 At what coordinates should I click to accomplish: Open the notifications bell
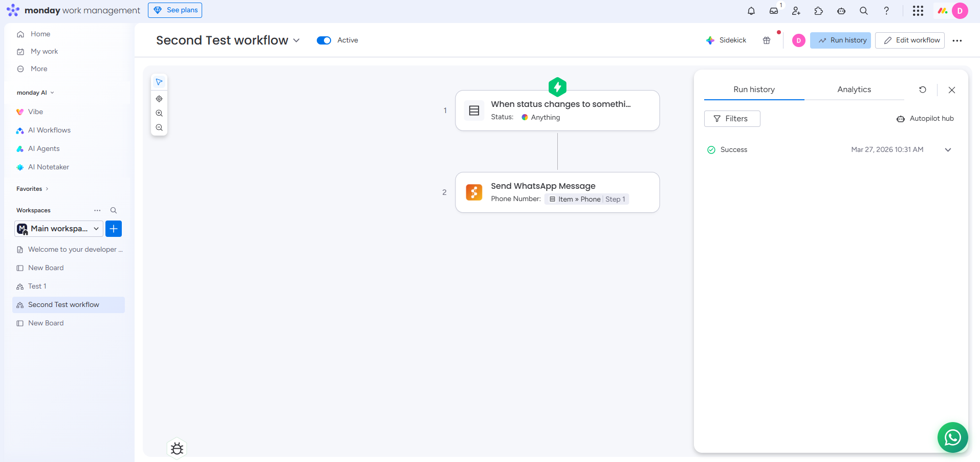[x=751, y=11]
